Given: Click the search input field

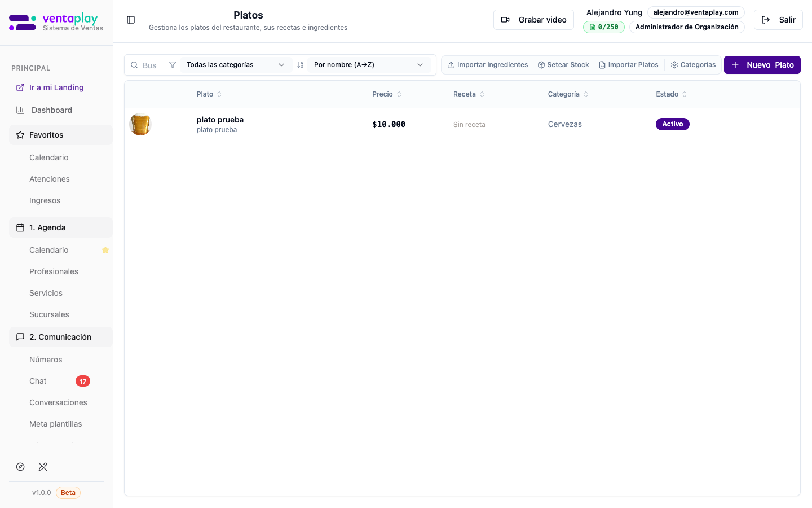Looking at the screenshot, I should click(149, 65).
